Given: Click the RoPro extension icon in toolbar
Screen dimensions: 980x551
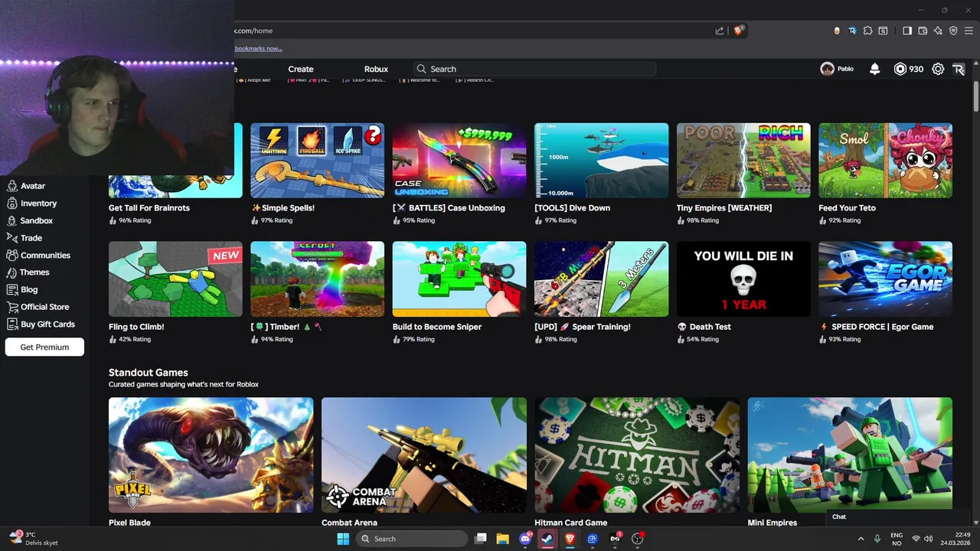Looking at the screenshot, I should point(852,31).
